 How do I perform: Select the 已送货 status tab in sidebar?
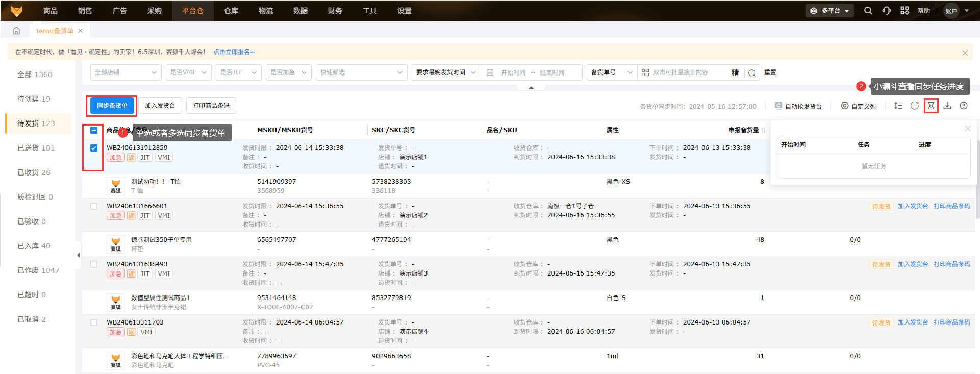pos(36,148)
